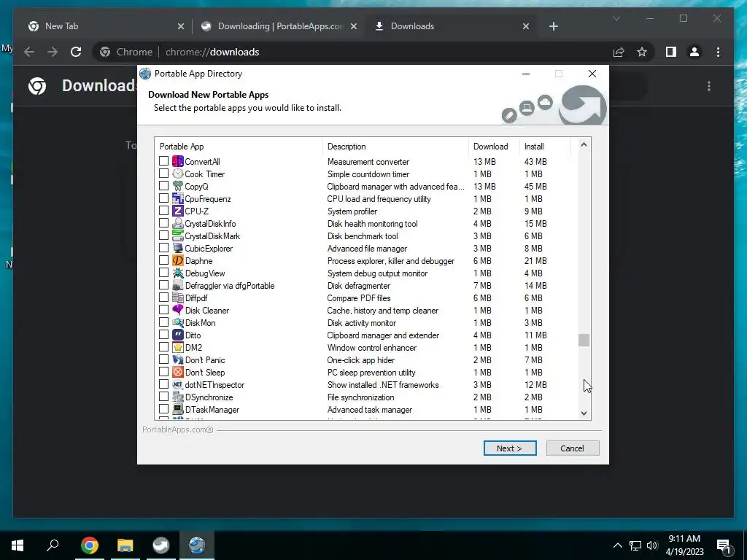Switch to Downloading PortableApps.com tab

click(x=279, y=26)
